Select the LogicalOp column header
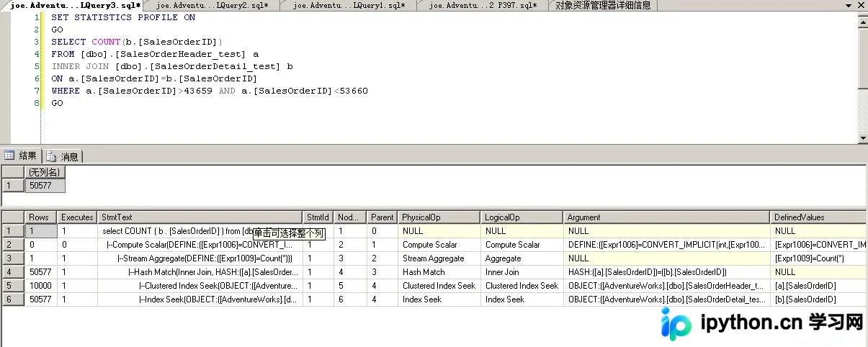This screenshot has width=868, height=347. (x=522, y=217)
